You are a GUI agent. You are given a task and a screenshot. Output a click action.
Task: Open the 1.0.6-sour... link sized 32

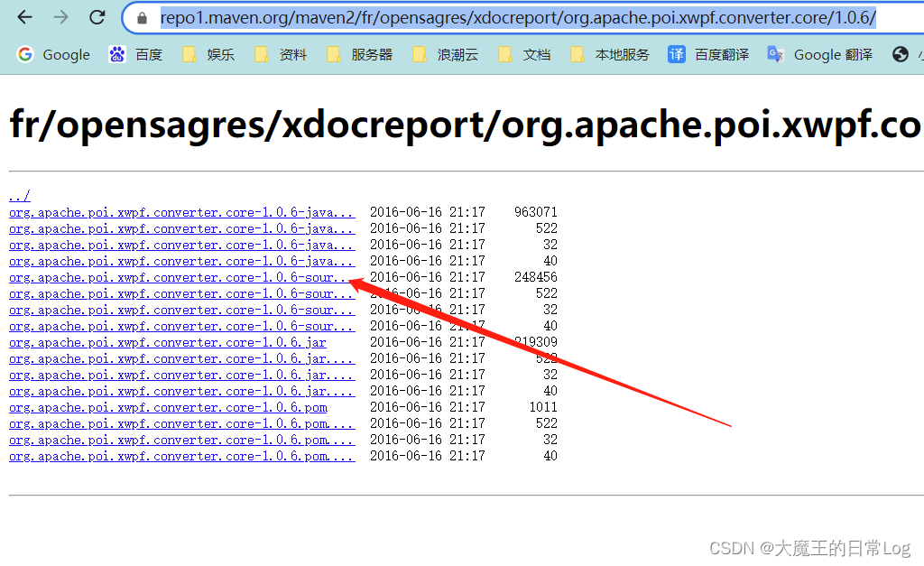182,311
